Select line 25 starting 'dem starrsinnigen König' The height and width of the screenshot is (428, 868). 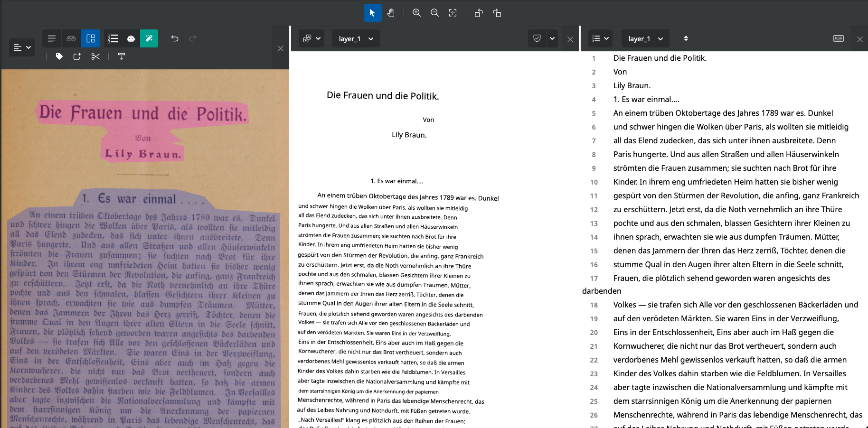point(722,401)
